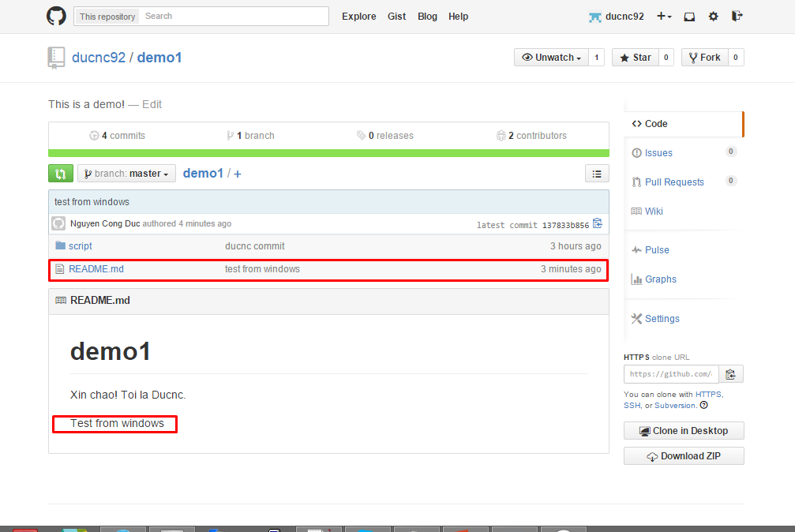Click the HTTPS clone URL field
Viewport: 795px width, 532px height.
click(671, 374)
